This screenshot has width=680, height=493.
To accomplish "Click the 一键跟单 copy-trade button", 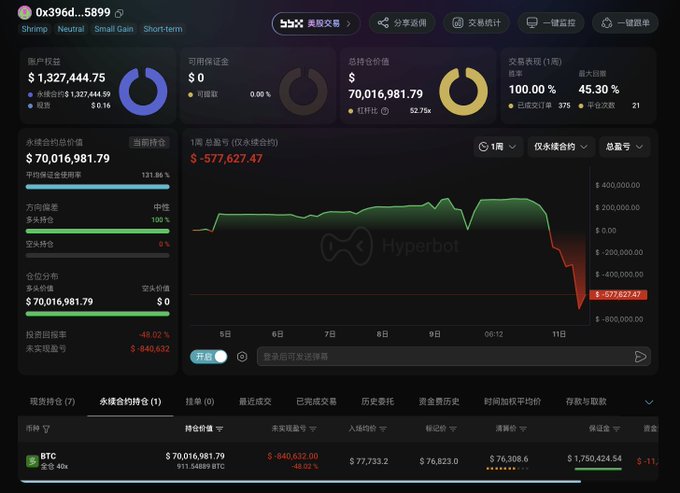I will coord(625,23).
